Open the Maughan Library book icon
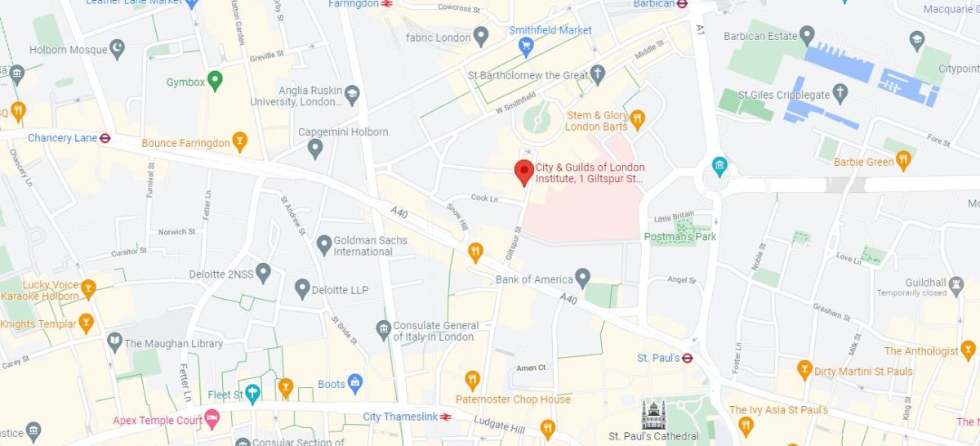The height and width of the screenshot is (446, 980). [x=114, y=343]
